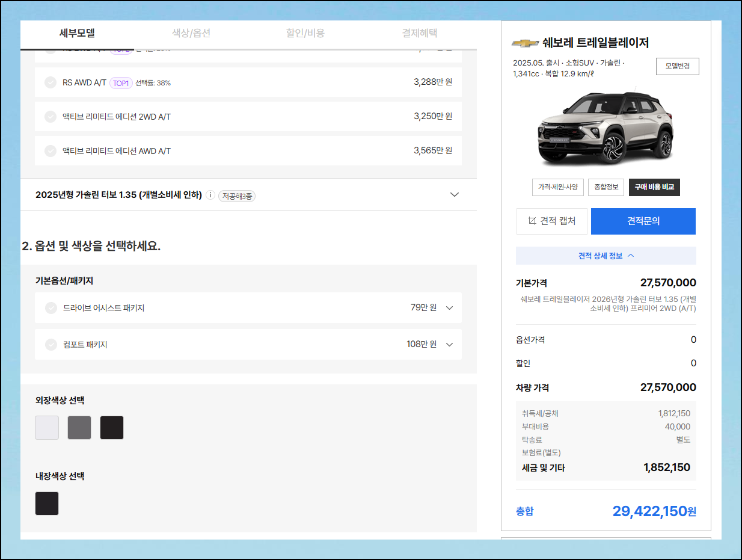This screenshot has width=742, height=560.
Task: Click the crop icon in 견적 캡처
Action: pyautogui.click(x=532, y=221)
